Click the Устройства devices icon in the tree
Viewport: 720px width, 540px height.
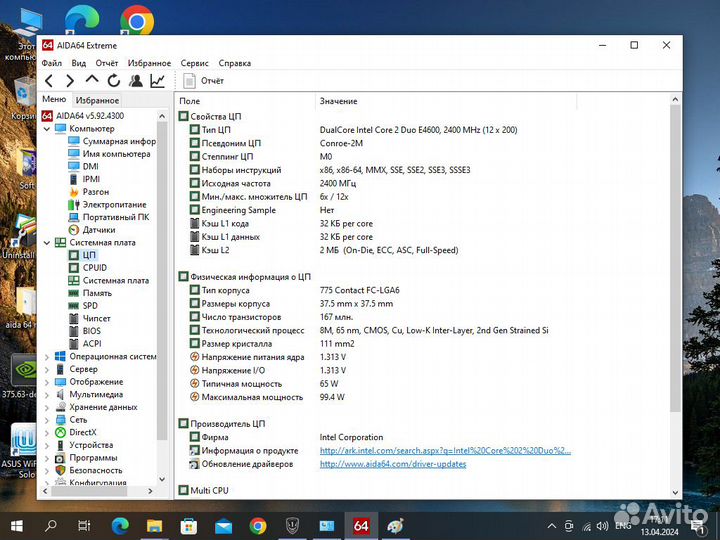[x=60, y=445]
